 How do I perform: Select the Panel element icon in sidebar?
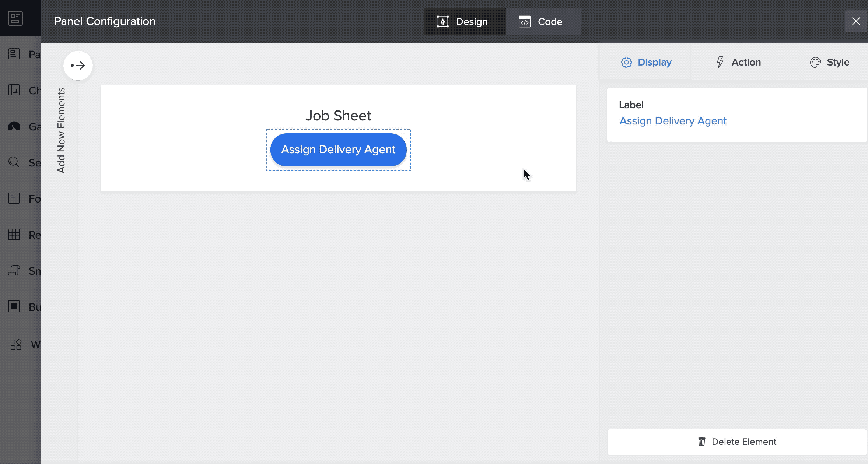[x=14, y=54]
